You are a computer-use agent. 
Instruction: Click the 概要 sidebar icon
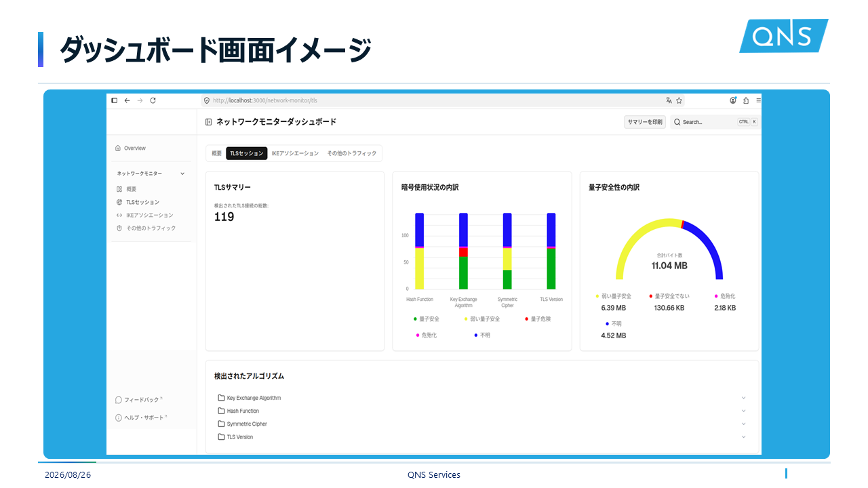[119, 189]
